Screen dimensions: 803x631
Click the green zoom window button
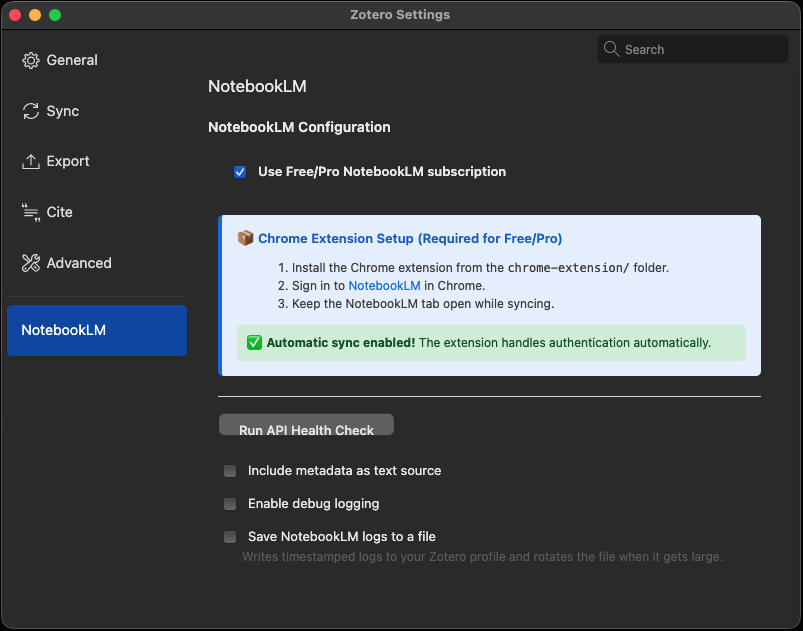tap(55, 15)
